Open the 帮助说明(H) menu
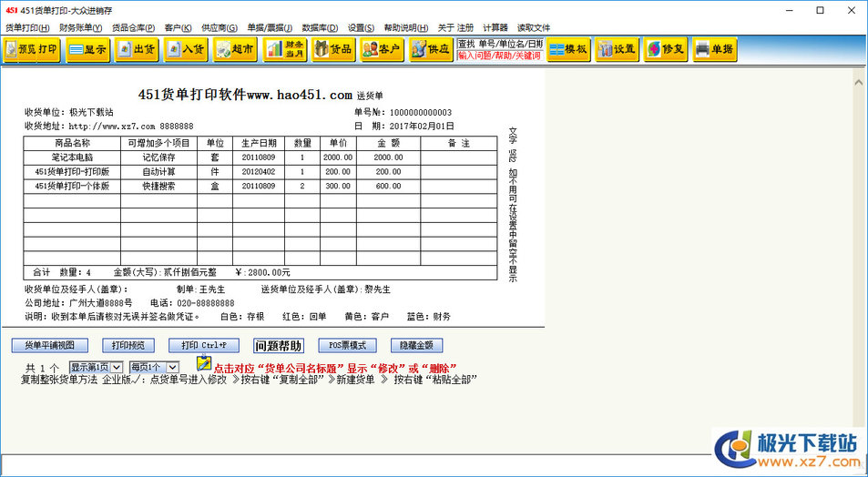 [x=406, y=27]
